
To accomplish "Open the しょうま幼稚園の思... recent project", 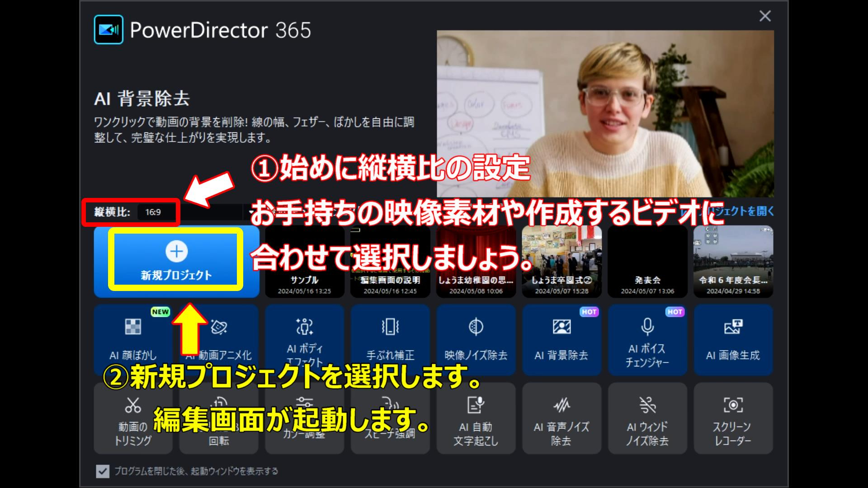I will tap(476, 262).
